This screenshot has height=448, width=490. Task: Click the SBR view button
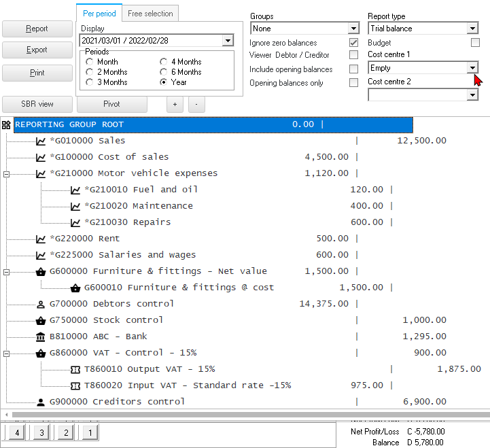(x=37, y=104)
